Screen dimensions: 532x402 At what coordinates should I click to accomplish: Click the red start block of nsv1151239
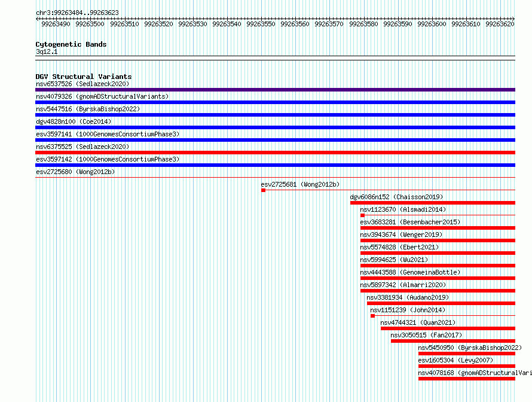(372, 316)
